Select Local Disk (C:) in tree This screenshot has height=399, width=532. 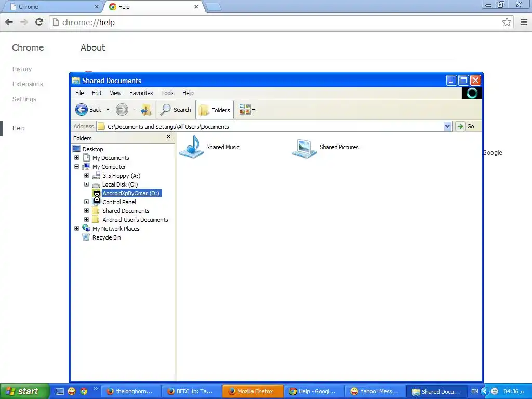coord(120,184)
